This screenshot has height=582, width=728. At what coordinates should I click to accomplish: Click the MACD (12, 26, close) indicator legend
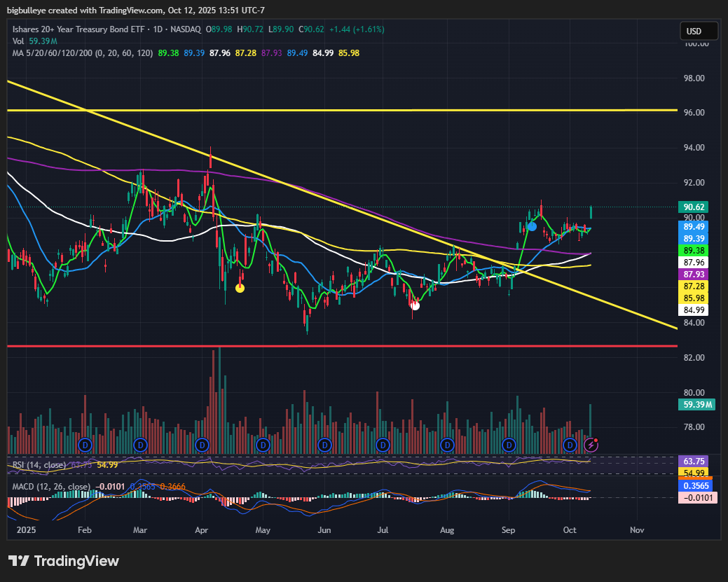pyautogui.click(x=51, y=486)
